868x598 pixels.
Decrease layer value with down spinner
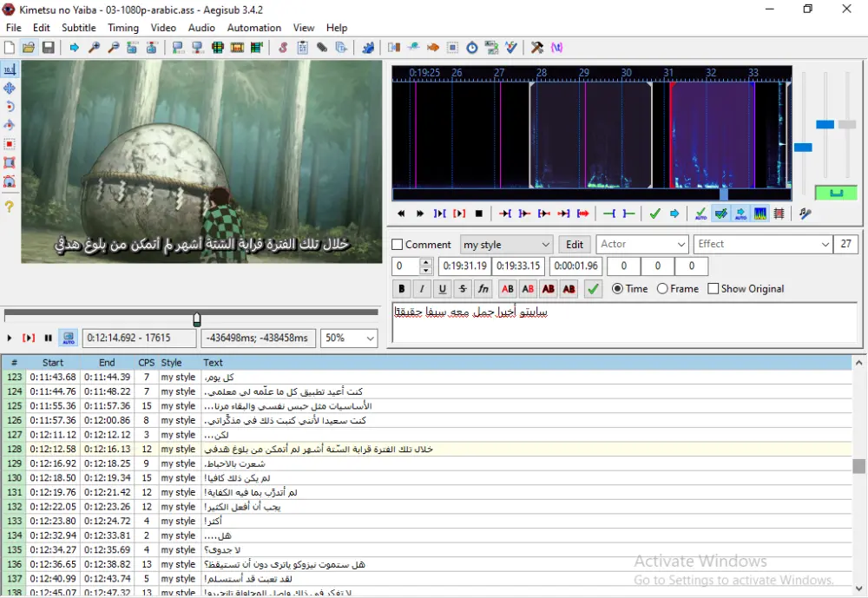pos(425,270)
